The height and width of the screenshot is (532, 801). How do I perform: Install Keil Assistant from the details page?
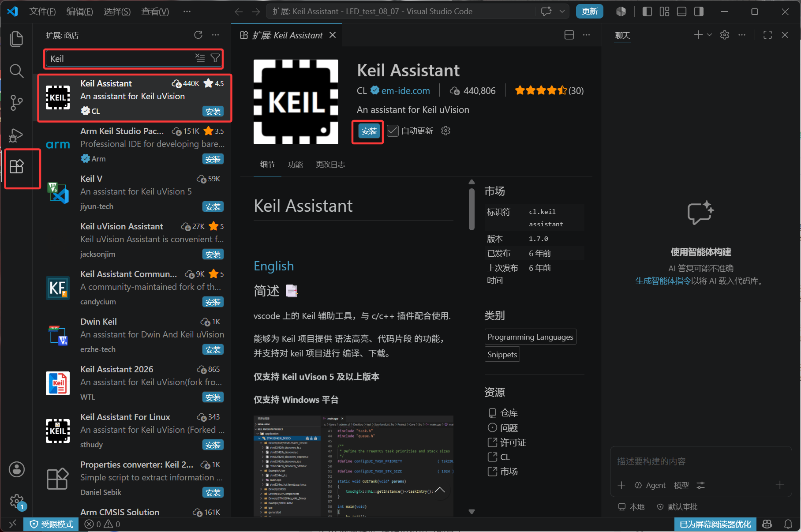tap(369, 131)
